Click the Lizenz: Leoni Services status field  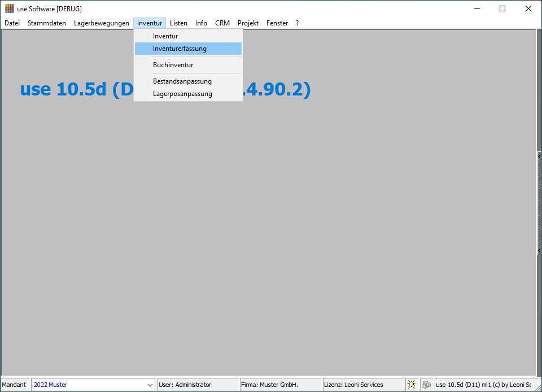pos(363,385)
